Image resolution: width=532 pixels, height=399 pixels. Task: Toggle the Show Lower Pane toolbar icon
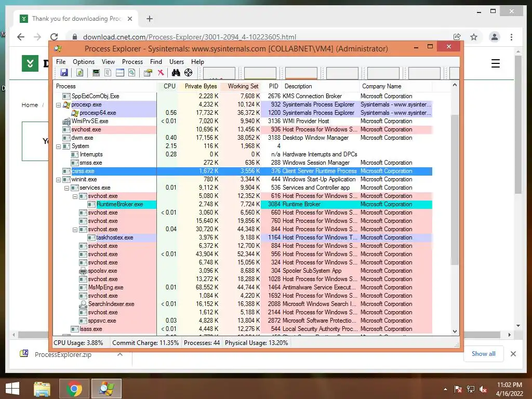click(x=120, y=73)
